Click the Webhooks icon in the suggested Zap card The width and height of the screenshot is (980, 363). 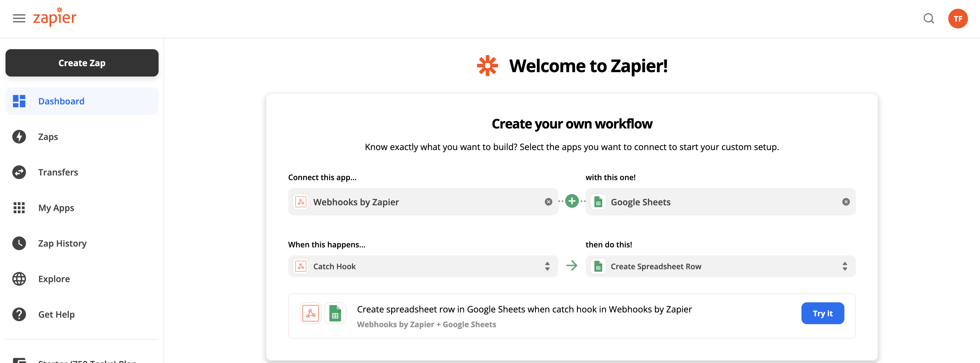click(x=310, y=313)
